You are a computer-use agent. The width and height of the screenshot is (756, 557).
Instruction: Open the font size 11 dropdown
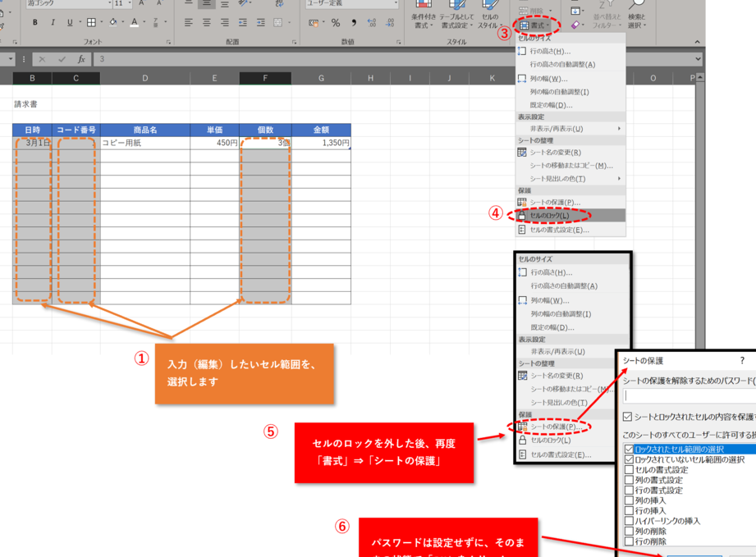coord(130,3)
